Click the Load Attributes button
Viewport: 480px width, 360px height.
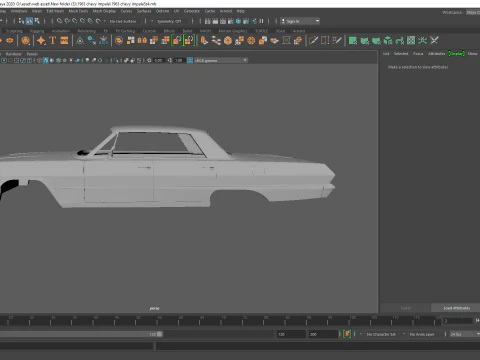pos(456,308)
